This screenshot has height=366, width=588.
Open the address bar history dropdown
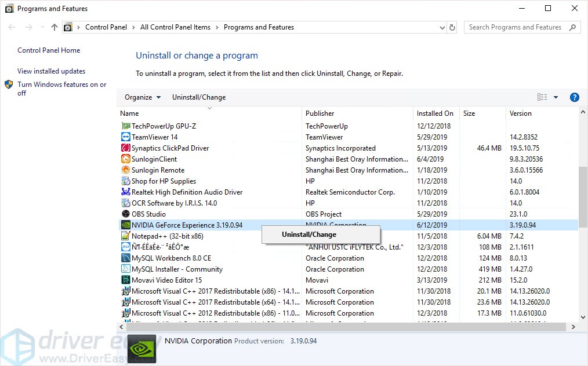[x=442, y=27]
